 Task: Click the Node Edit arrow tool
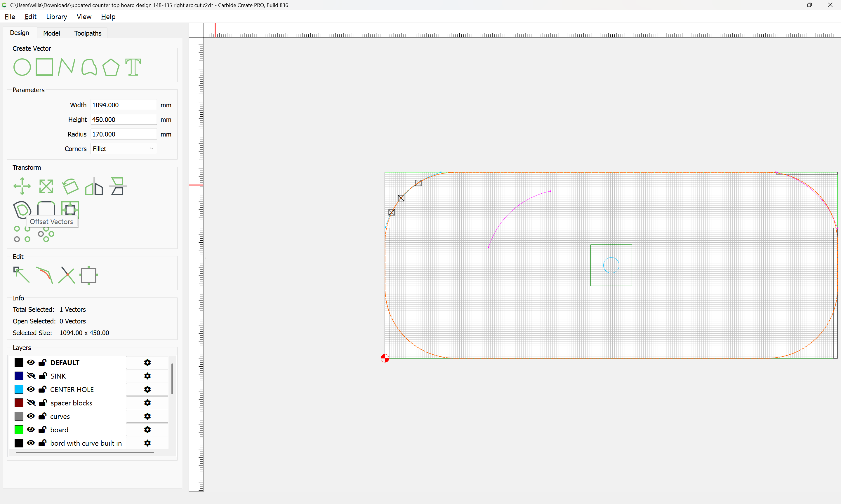[x=21, y=275]
